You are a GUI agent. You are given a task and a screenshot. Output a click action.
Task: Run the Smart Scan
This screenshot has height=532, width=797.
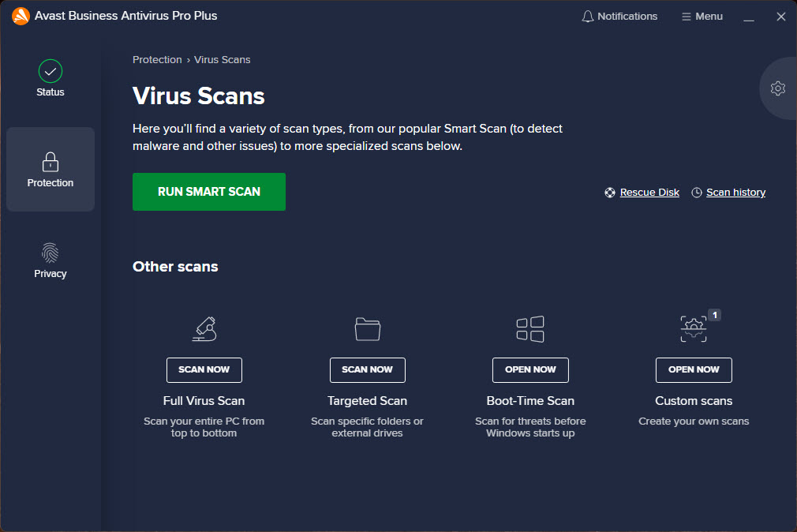click(209, 192)
